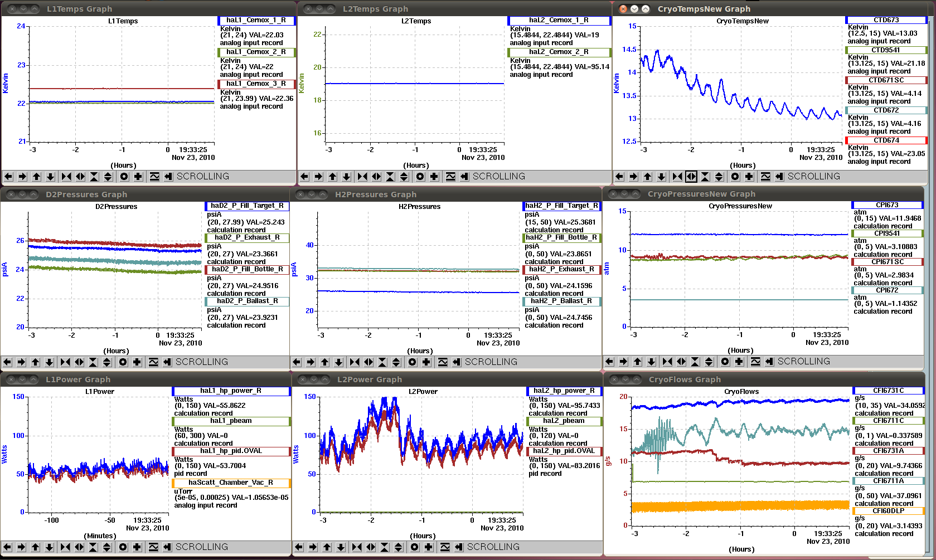Select CFI60DLP trace in CryoFlows legend
Viewport: 936px width, 560px height.
[x=888, y=511]
